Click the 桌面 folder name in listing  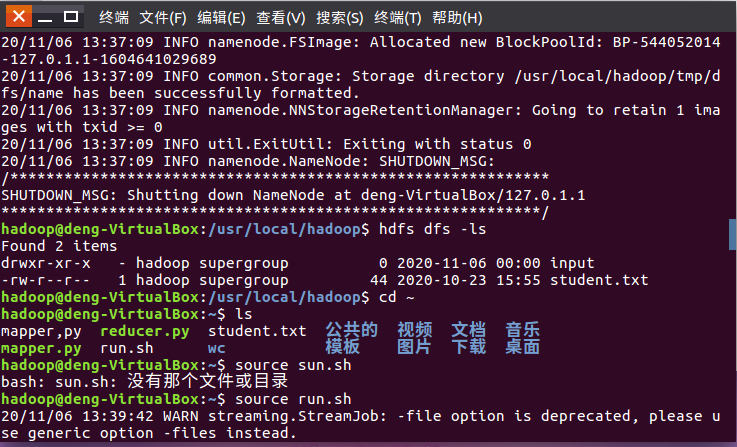[x=523, y=347]
